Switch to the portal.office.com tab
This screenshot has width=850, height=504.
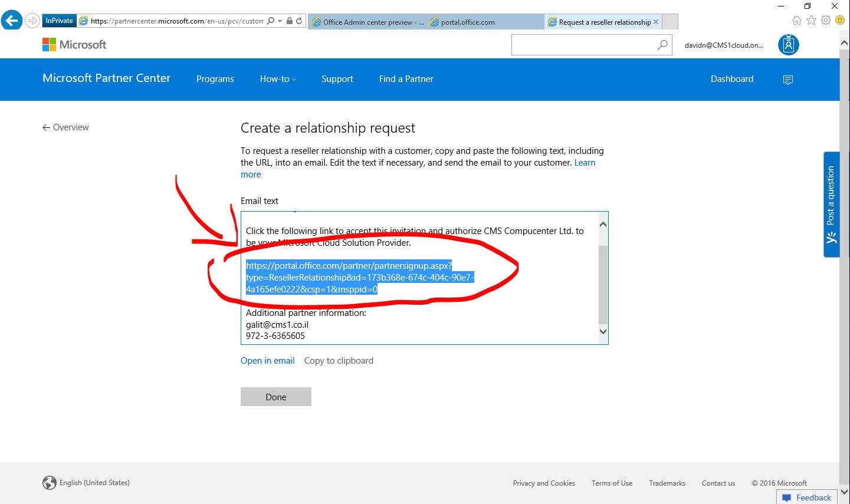pos(485,22)
